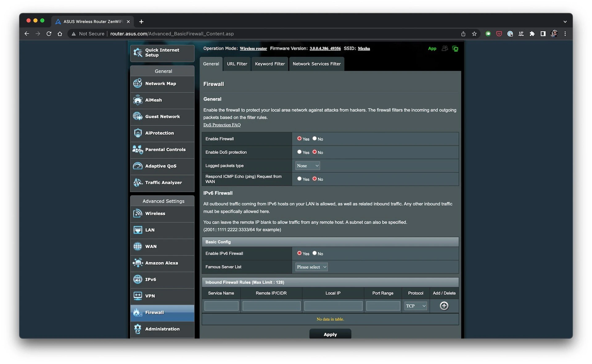592x364 pixels.
Task: Select the ASUS Wireless Router browser tab
Action: click(92, 22)
